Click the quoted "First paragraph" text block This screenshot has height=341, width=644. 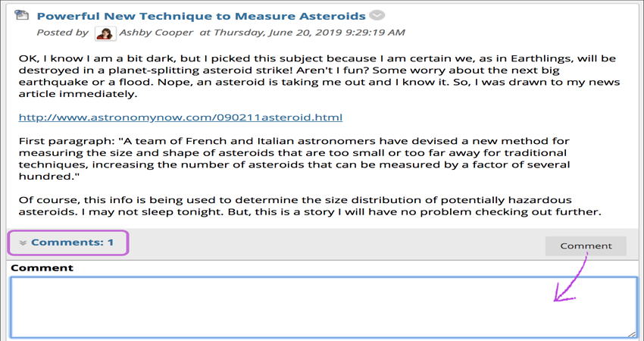[294, 158]
